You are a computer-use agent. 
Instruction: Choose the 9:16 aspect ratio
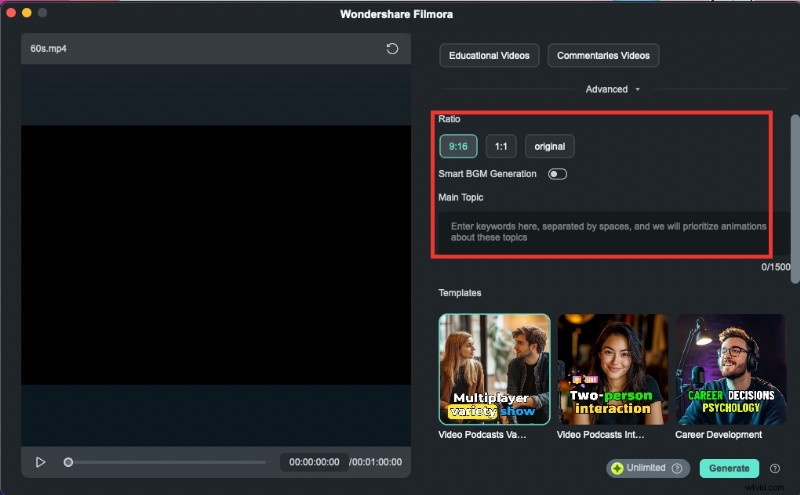pos(458,146)
